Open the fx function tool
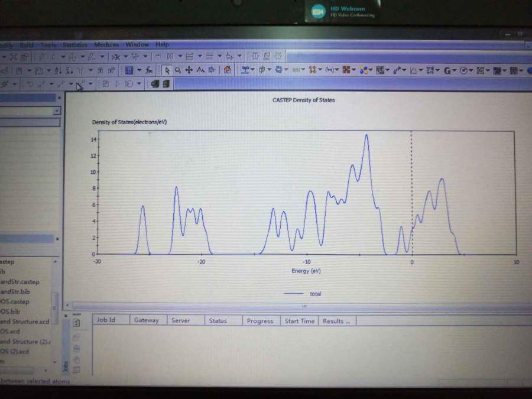Screen dimensions: 532x399 coord(149,70)
